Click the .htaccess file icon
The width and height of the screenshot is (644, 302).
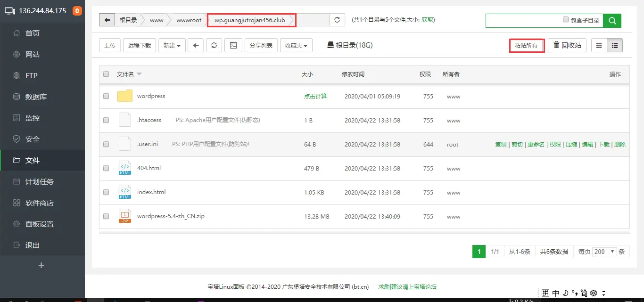(125, 120)
